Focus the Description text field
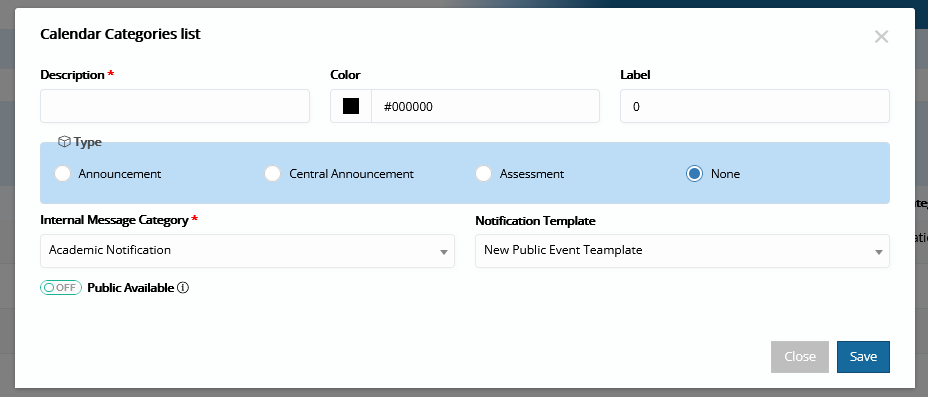This screenshot has height=397, width=928. (175, 106)
